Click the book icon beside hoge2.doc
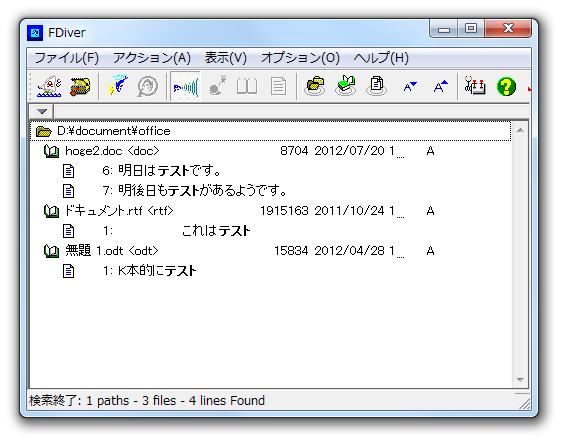This screenshot has width=561, height=438. tap(52, 151)
